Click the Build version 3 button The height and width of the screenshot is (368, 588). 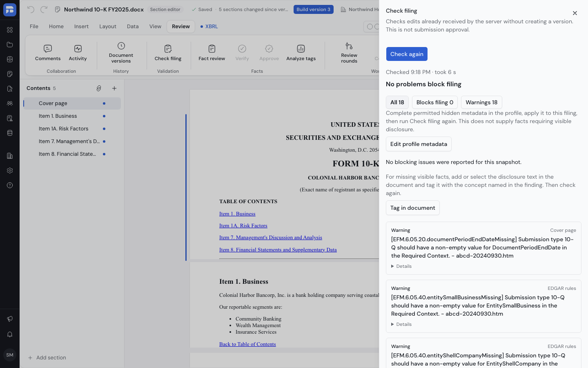coord(314,9)
